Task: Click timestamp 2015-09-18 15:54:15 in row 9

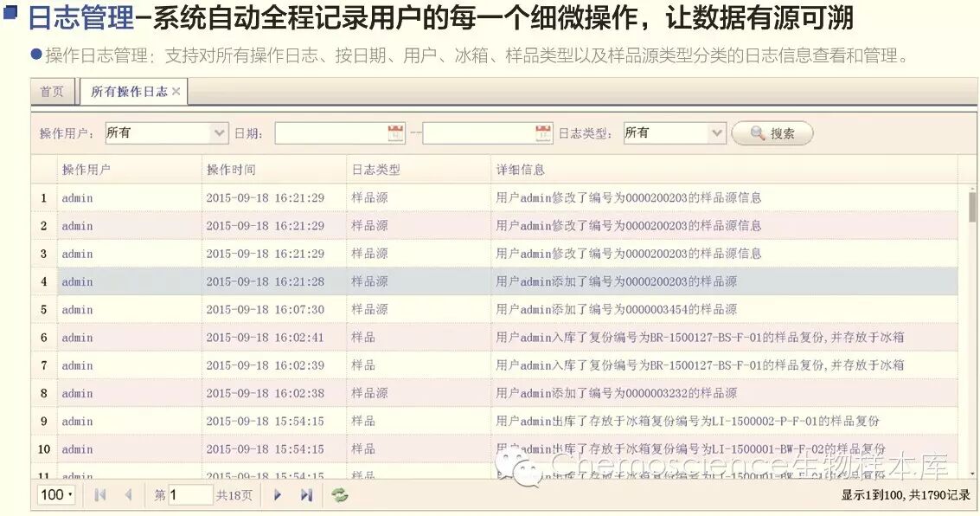Action: click(x=266, y=421)
